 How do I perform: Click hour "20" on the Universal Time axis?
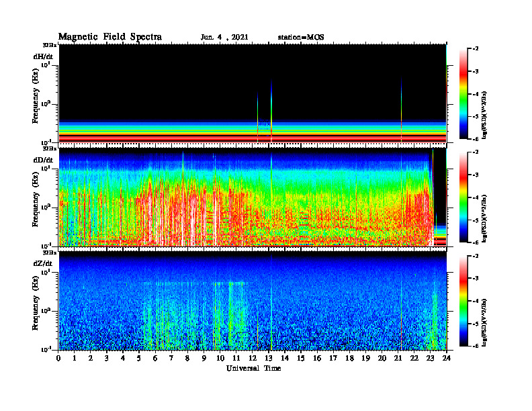coord(382,359)
